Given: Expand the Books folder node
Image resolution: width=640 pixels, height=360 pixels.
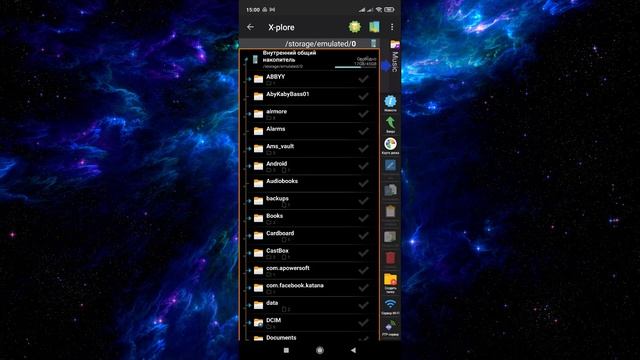Looking at the screenshot, I should point(249,218).
